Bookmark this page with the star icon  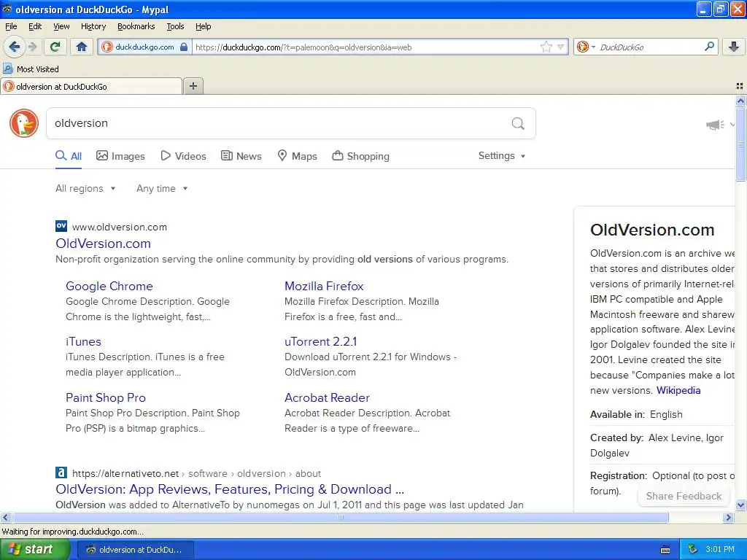[546, 47]
